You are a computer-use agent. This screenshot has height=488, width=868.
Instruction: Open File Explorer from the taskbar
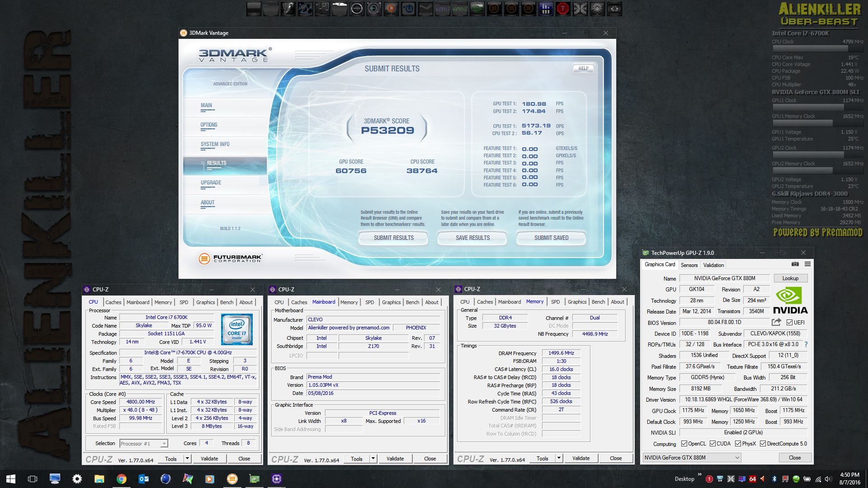(x=99, y=479)
